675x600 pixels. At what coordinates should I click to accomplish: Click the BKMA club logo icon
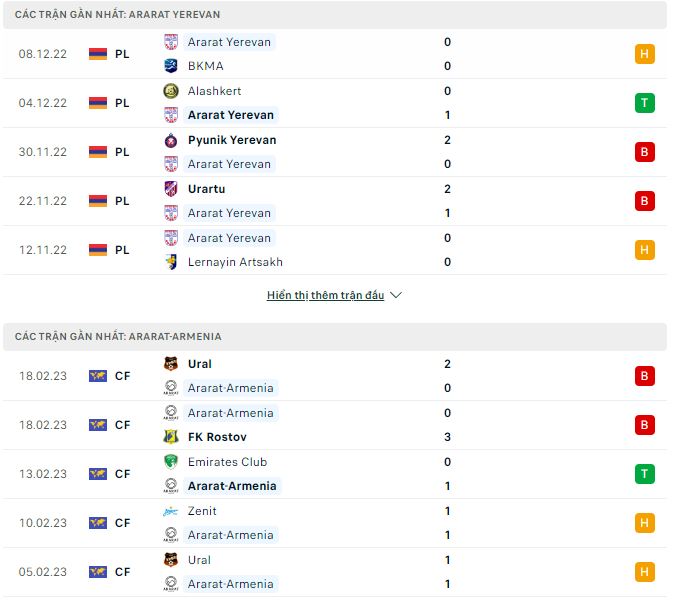[171, 66]
